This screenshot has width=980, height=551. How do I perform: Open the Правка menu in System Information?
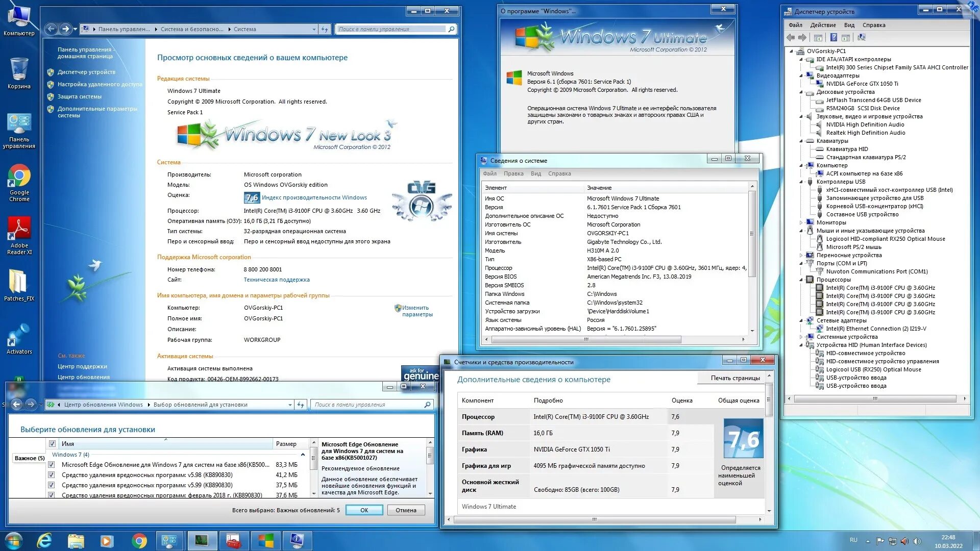pos(513,173)
